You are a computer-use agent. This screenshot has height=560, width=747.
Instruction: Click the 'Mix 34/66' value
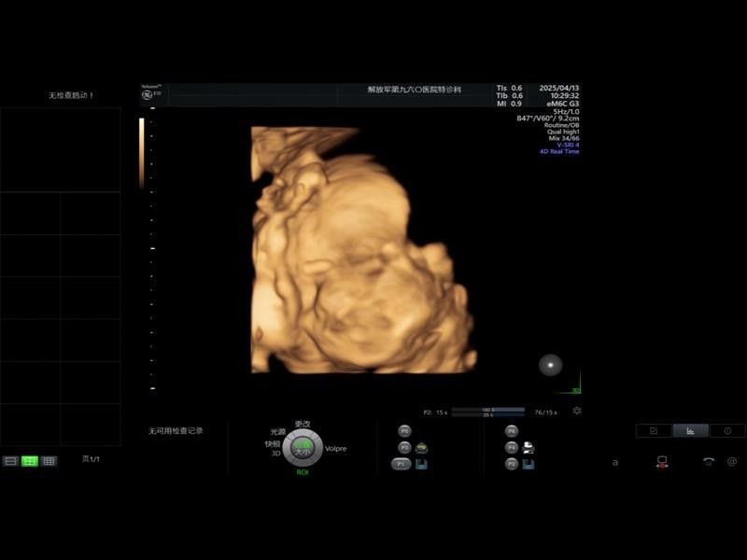(x=564, y=138)
